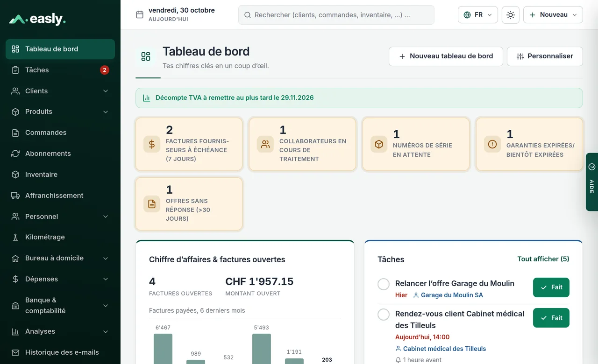598x364 pixels.
Task: Open the calendar date icon
Action: pos(140,14)
